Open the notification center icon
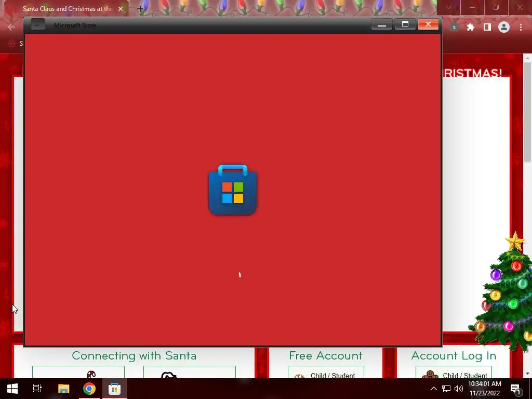The height and width of the screenshot is (399, 532). click(515, 389)
